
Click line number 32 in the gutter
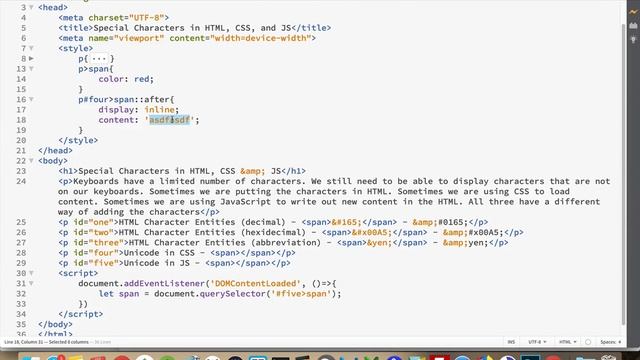coord(21,293)
